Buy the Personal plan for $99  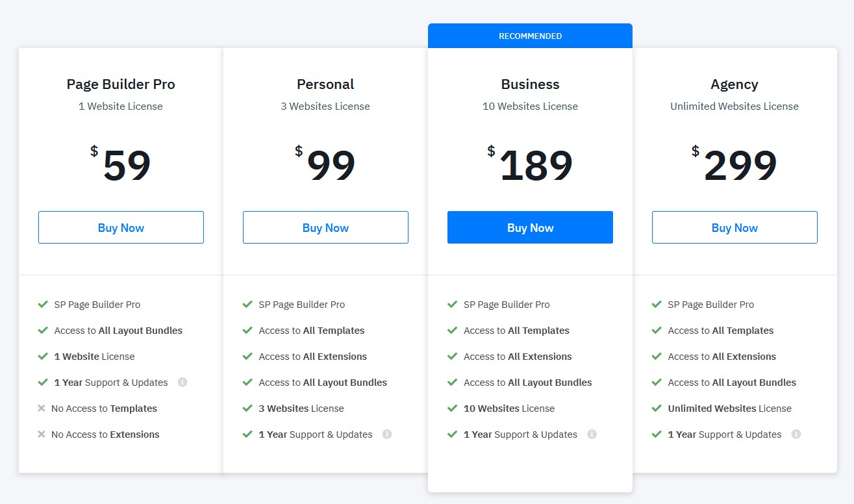point(325,227)
